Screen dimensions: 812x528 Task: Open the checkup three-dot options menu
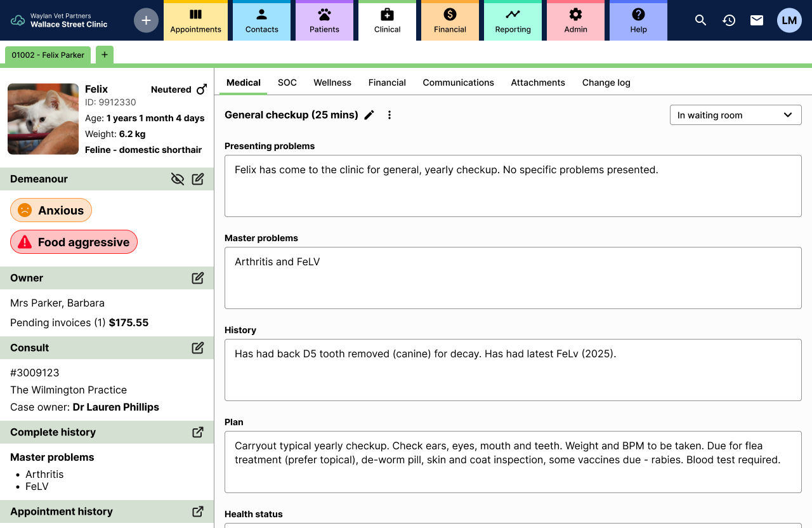pos(390,115)
